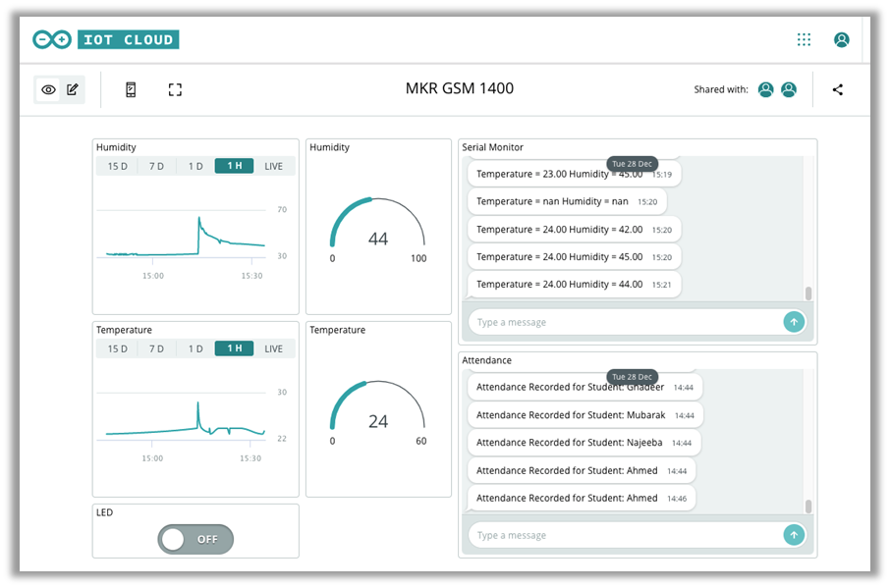Switch to edit mode with pencil icon
Image resolution: width=890 pixels, height=588 pixels.
pyautogui.click(x=73, y=89)
